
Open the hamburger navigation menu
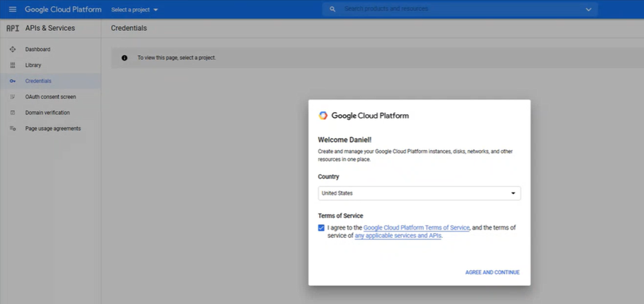pyautogui.click(x=13, y=10)
